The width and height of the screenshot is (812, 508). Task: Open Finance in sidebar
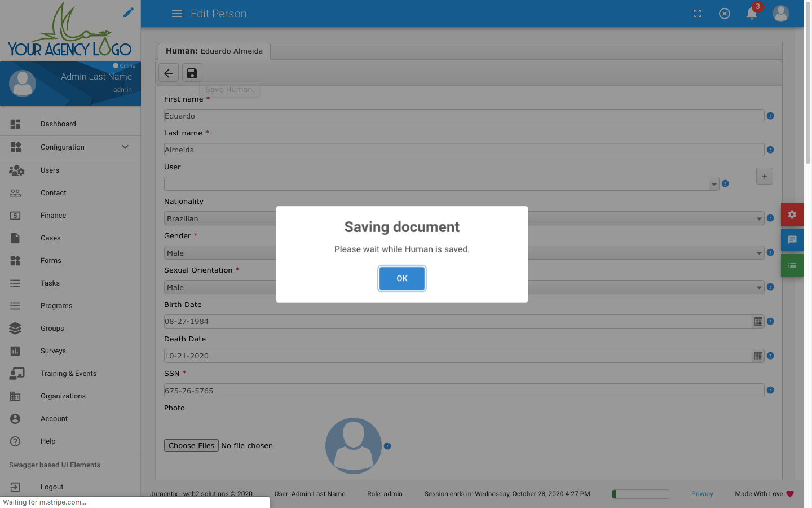pos(70,216)
